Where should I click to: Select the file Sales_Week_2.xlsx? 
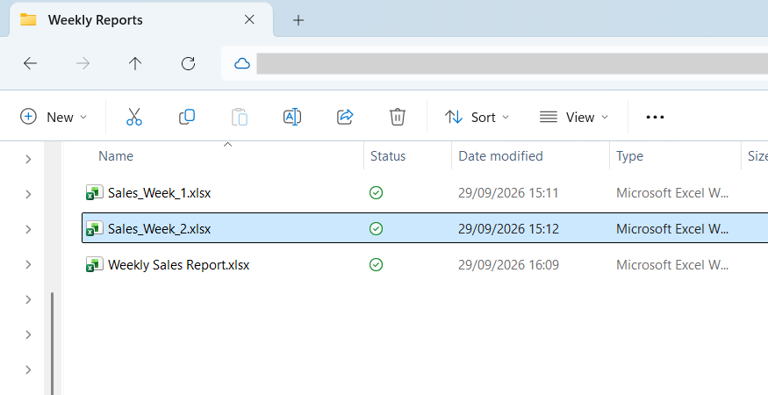(159, 229)
